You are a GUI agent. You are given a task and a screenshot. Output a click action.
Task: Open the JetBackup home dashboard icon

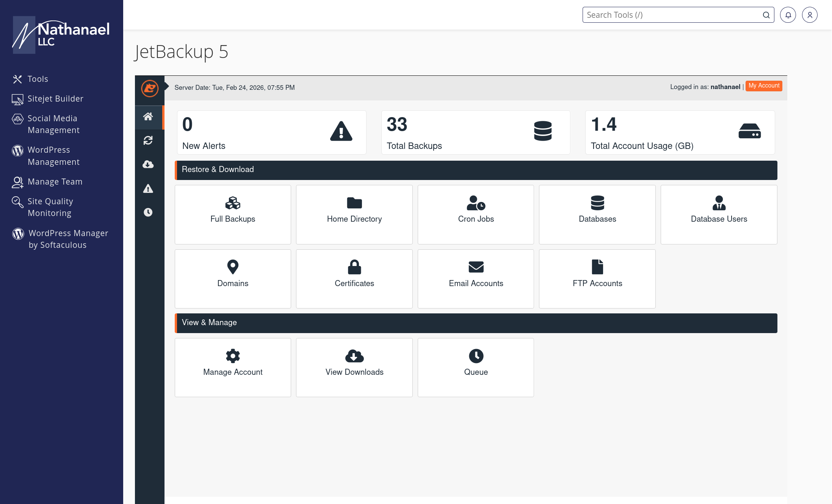pos(148,117)
